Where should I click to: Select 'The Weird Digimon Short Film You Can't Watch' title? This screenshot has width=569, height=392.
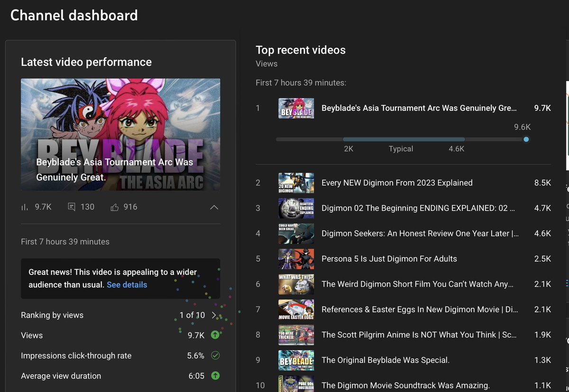tap(418, 284)
